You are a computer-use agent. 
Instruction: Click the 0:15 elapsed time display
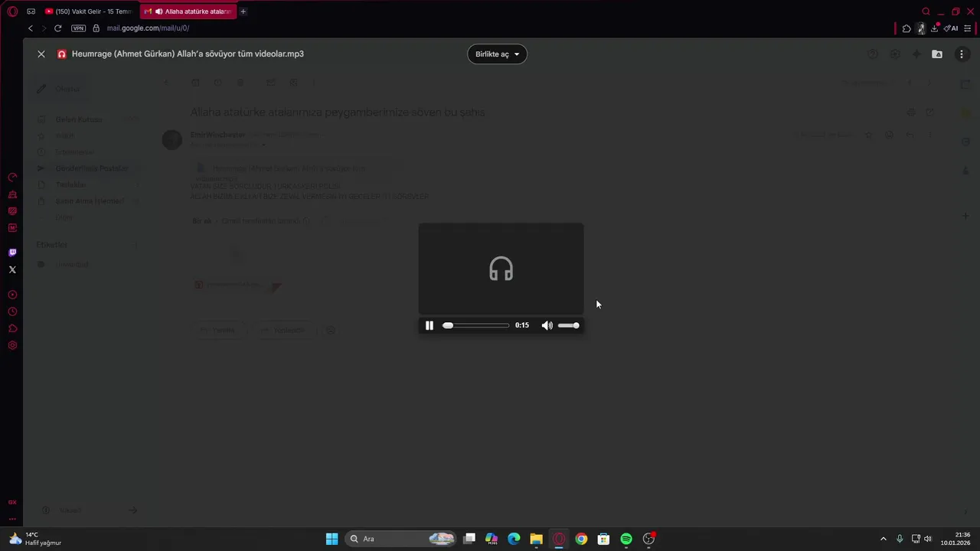(x=522, y=325)
